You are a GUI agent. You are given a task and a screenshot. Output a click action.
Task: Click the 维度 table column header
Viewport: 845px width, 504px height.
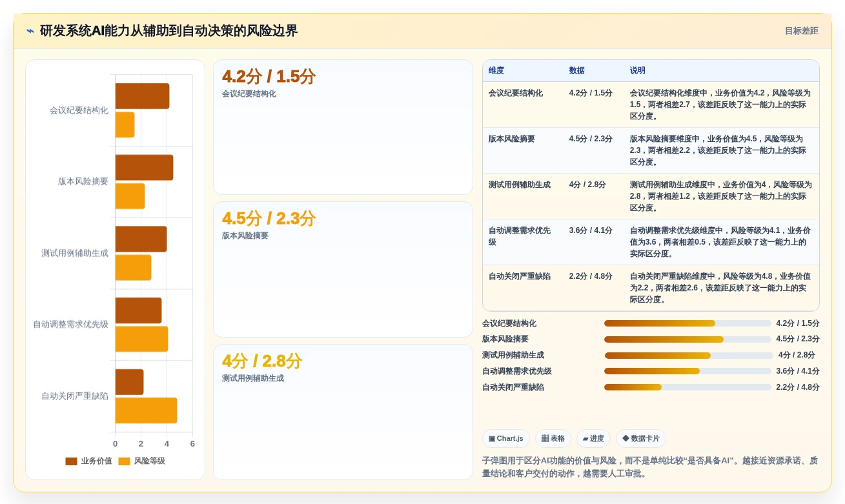[x=523, y=71]
